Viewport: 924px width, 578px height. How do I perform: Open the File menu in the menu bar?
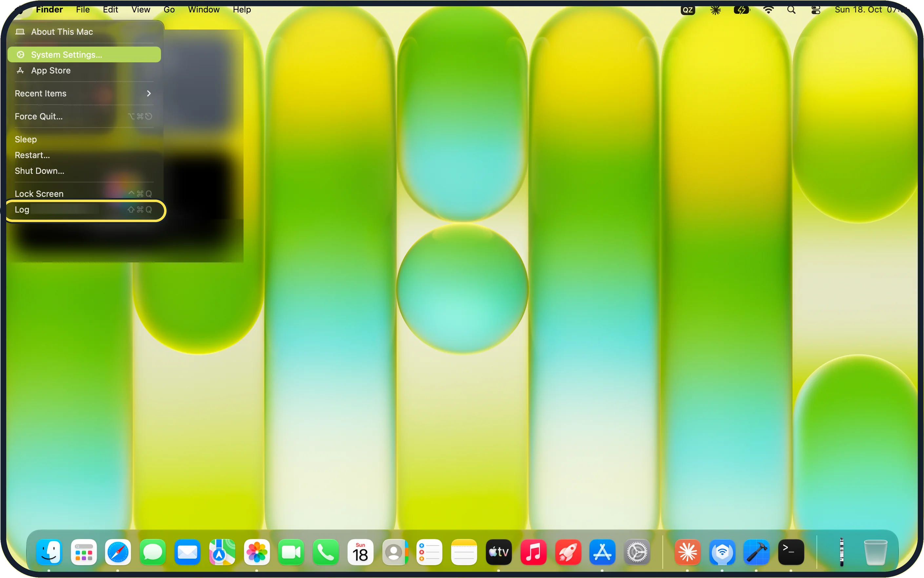83,10
